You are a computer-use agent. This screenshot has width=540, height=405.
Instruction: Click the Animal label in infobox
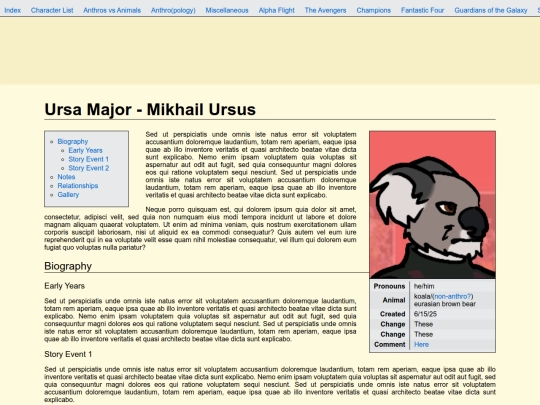point(394,300)
